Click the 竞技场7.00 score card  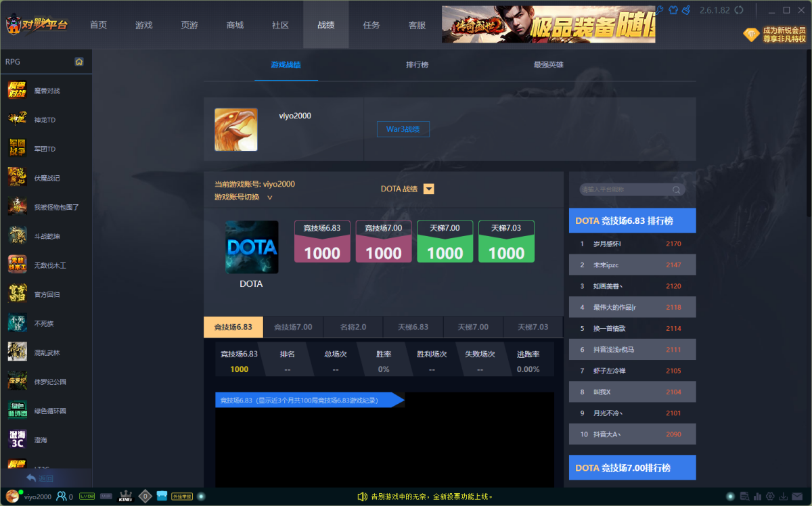(384, 241)
